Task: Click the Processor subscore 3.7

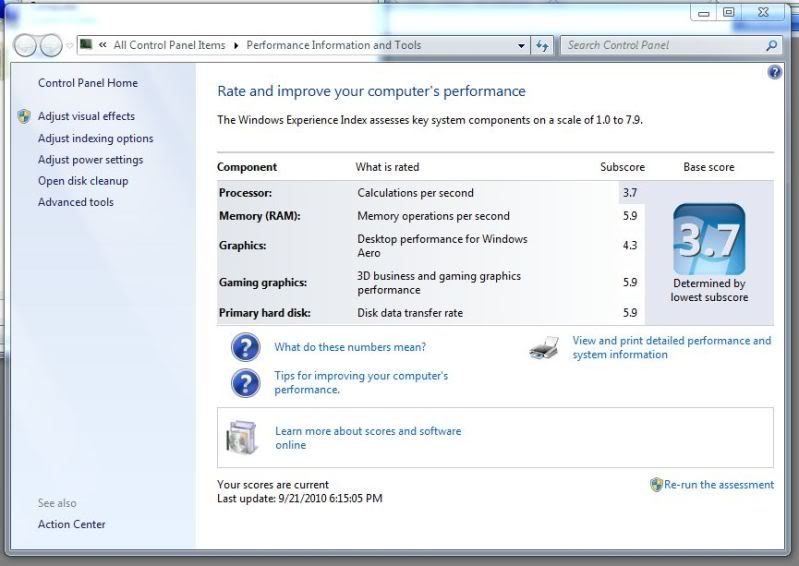Action: coord(630,193)
